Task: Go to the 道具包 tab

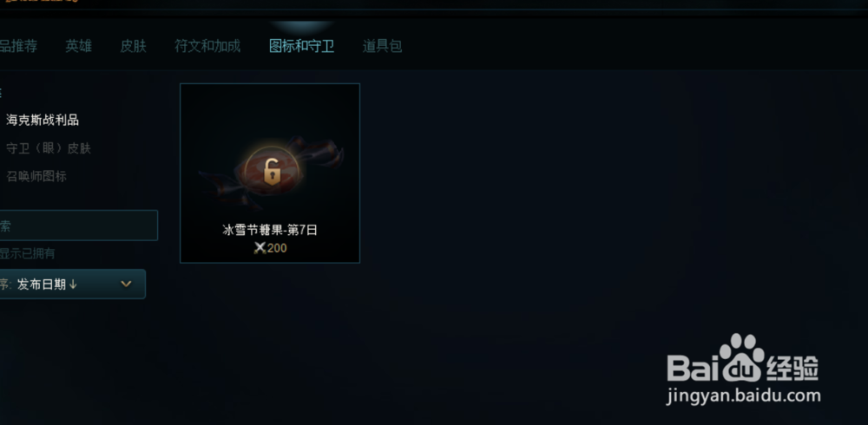Action: 383,46
